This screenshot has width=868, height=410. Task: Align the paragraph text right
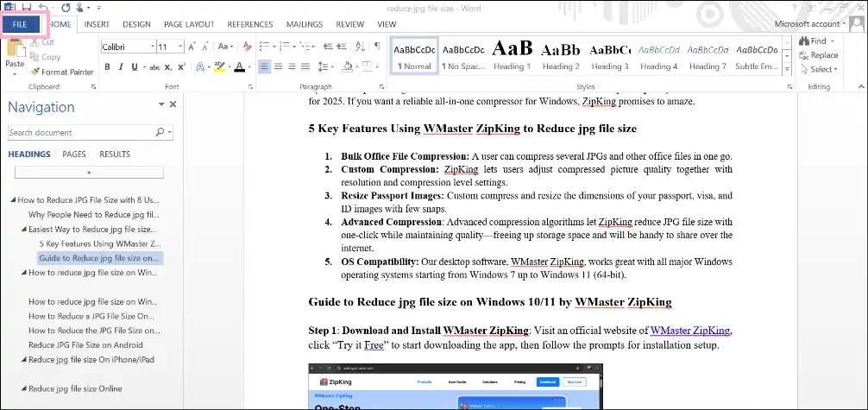[291, 67]
